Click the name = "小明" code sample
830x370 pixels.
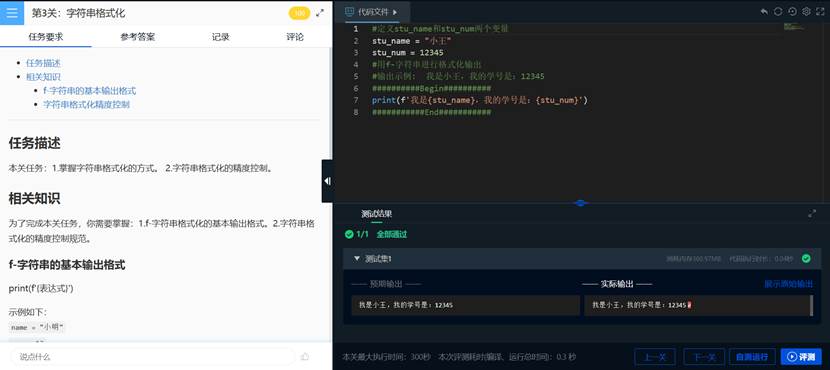[37, 327]
